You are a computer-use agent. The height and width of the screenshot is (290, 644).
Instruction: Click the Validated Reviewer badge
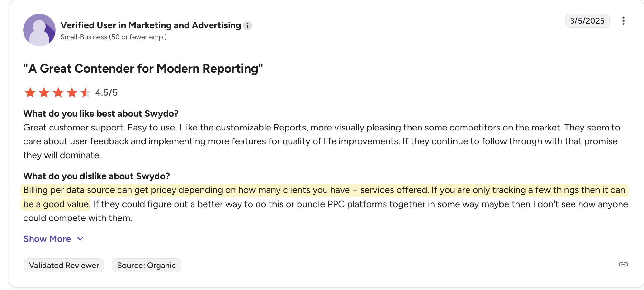(x=64, y=266)
